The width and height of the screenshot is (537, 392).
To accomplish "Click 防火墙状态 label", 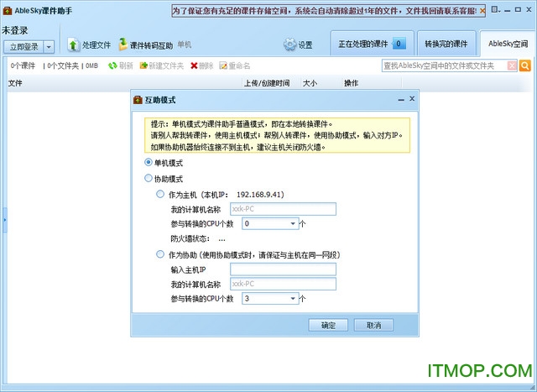I will (x=190, y=239).
